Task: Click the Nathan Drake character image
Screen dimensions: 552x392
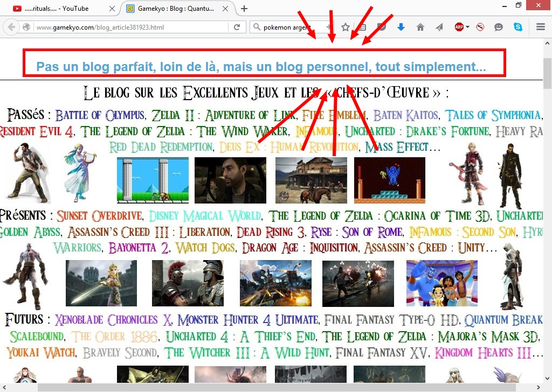Action: pos(28,172)
